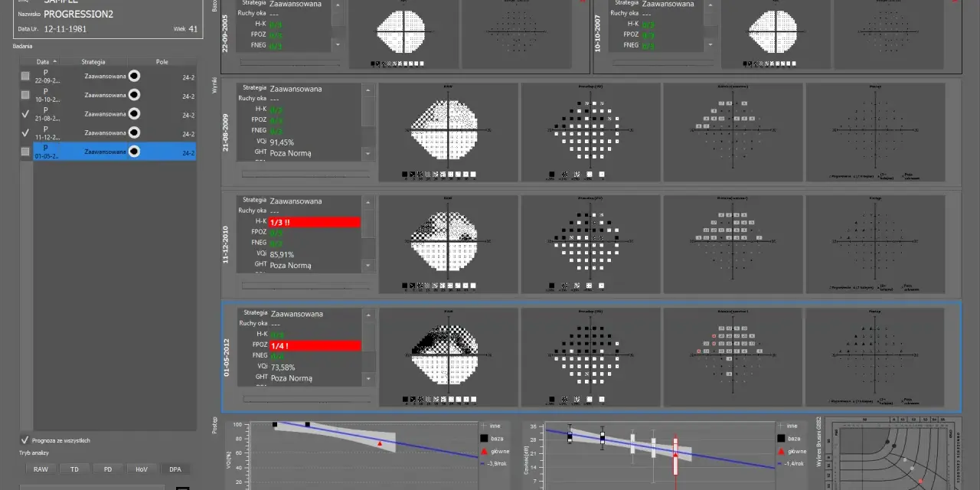Uncheck the 11-12 exam checkbox

coord(26,132)
